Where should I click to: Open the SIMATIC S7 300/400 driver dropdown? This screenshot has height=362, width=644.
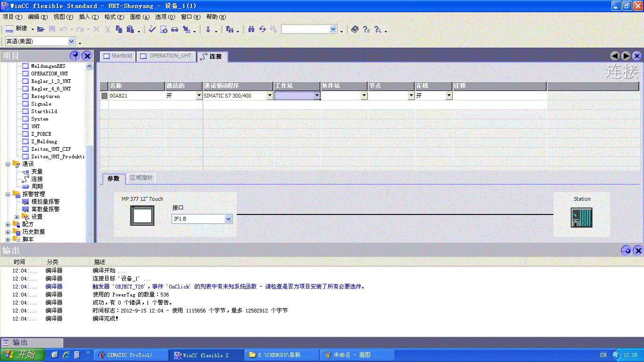click(x=270, y=96)
